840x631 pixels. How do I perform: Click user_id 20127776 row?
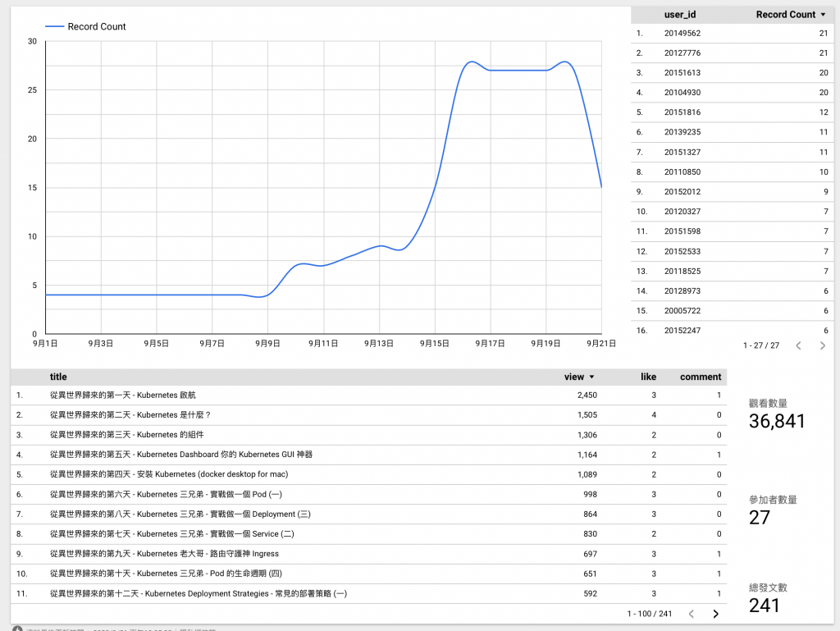(x=732, y=53)
